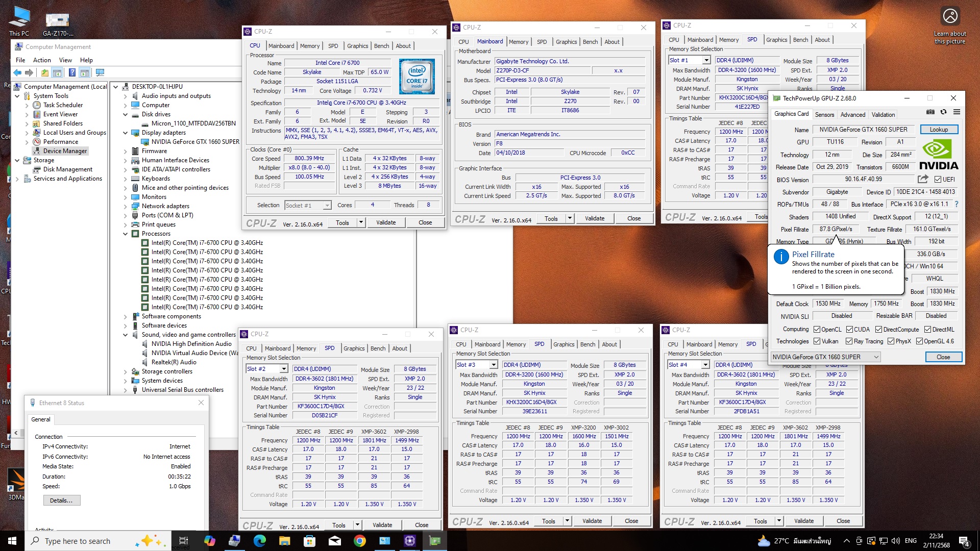Image resolution: width=980 pixels, height=551 pixels.
Task: Open the GPU selection dropdown in GPU-Z
Action: pos(825,357)
